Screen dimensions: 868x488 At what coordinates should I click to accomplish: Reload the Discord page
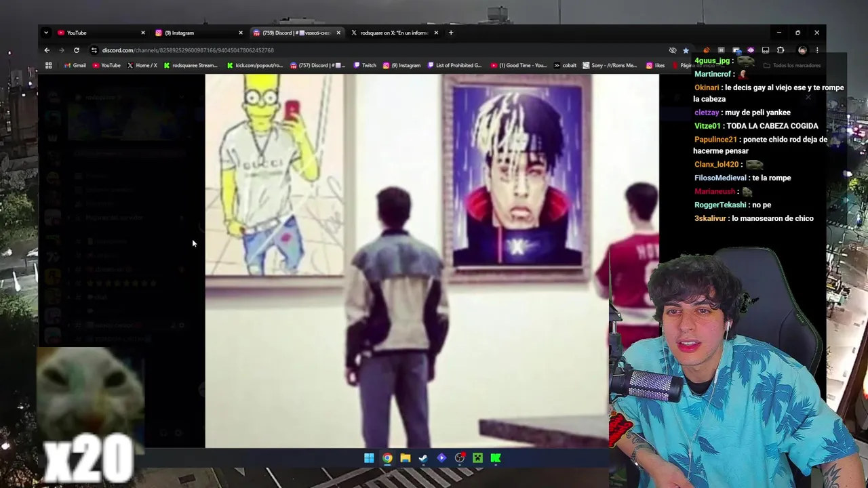tap(77, 50)
